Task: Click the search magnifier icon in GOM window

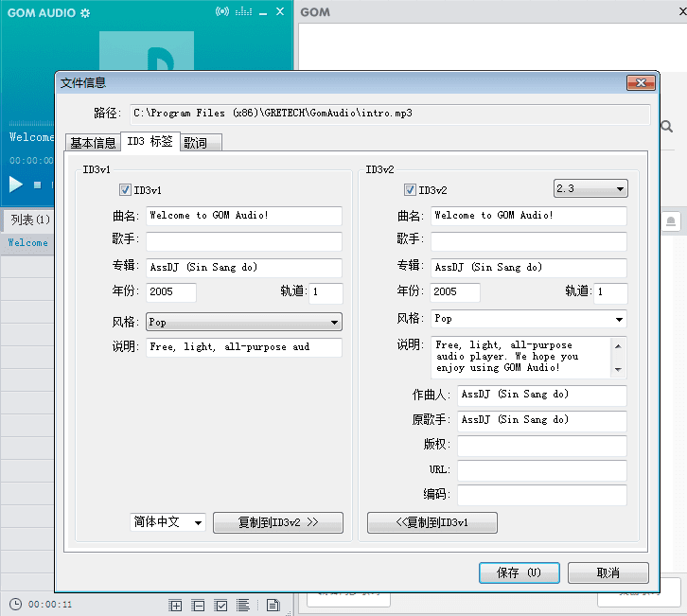Action: click(667, 127)
